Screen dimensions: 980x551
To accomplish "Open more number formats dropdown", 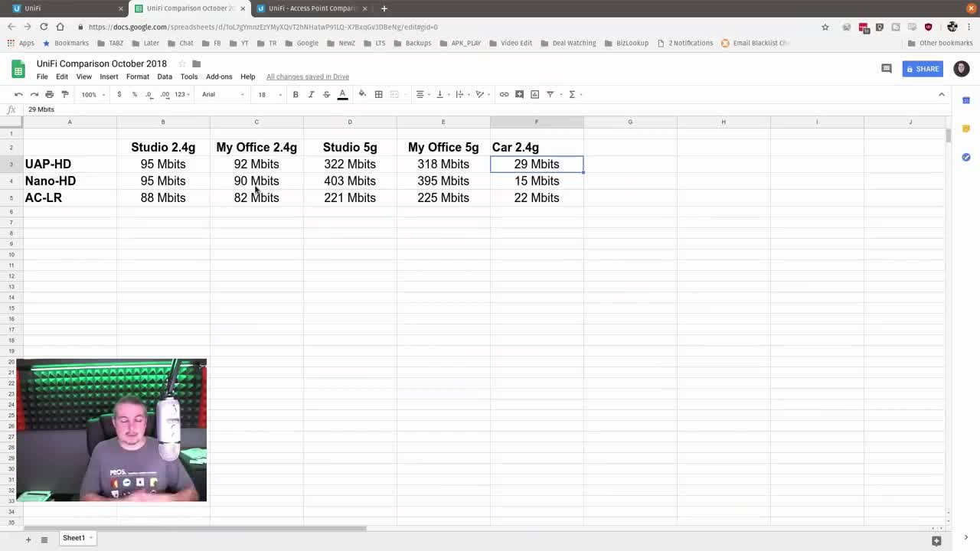I will coord(182,94).
